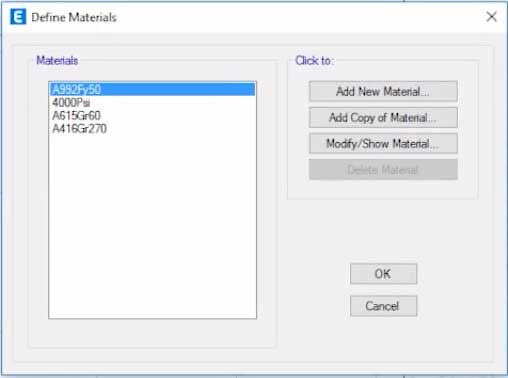Open Modify/Show Material for selection
The image size is (508, 378).
[x=383, y=144]
